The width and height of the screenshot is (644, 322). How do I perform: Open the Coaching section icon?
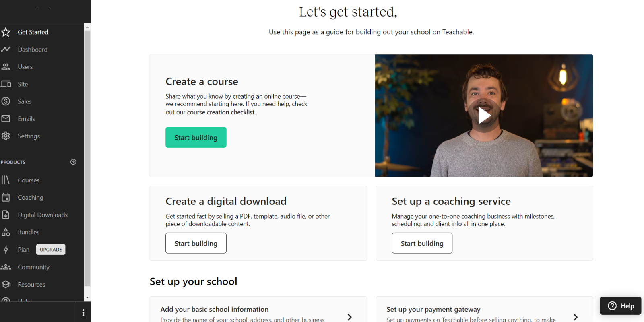[x=6, y=197]
